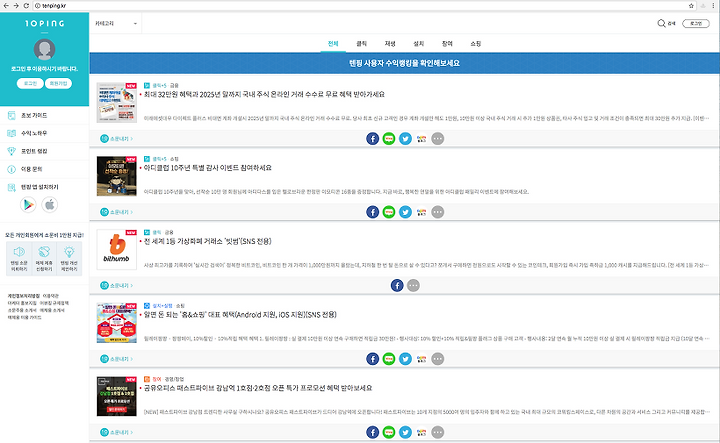Open the bithumb logo thumbnail
720x443 pixels.
click(x=117, y=250)
